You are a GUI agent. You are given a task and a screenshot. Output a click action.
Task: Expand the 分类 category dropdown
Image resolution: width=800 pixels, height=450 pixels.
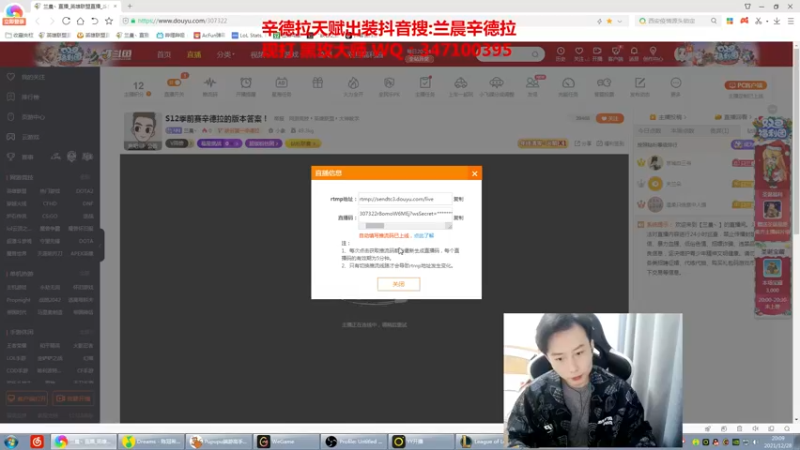tap(225, 55)
